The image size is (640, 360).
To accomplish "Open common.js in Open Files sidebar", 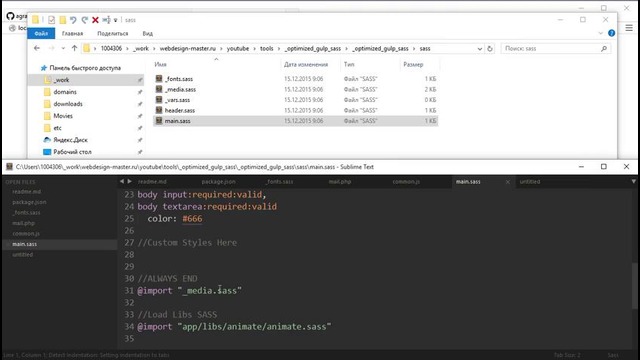I will tap(26, 234).
